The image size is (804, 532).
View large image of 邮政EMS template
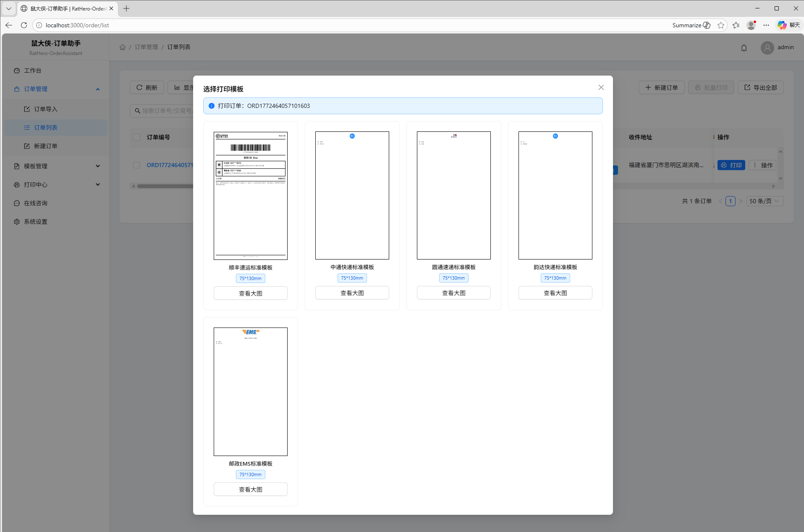point(250,489)
